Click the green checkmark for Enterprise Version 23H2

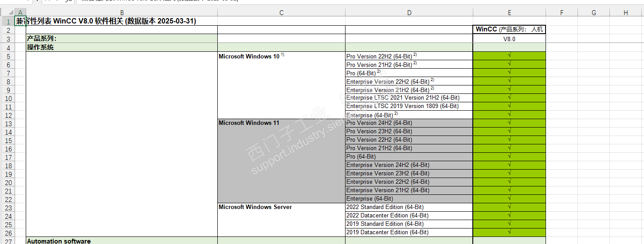tap(509, 174)
